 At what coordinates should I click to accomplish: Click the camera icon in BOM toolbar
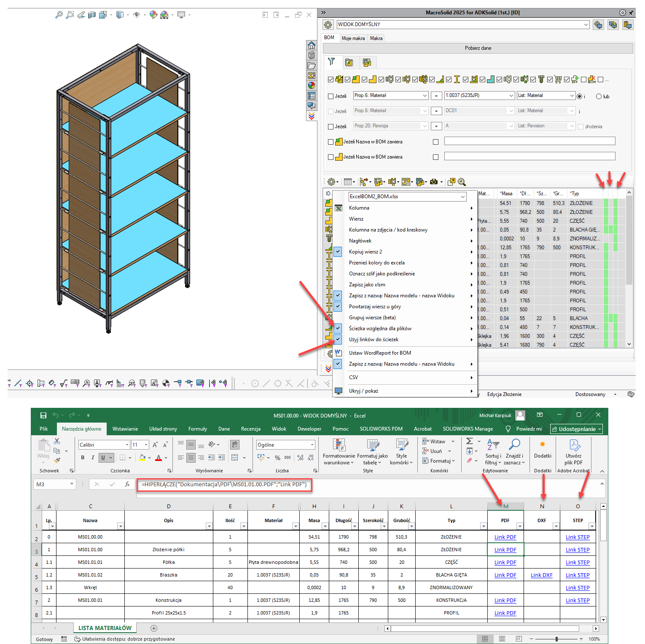(x=434, y=182)
